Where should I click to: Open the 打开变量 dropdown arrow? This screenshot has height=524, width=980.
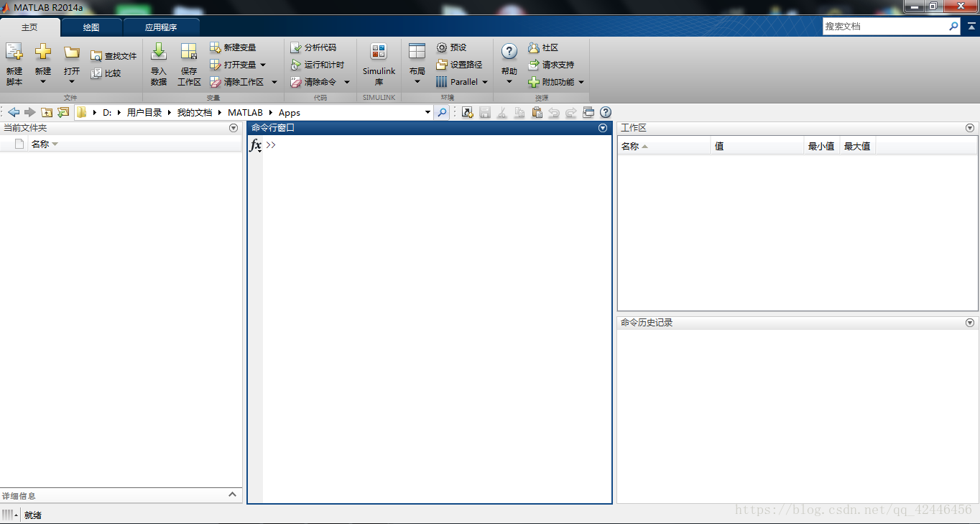click(x=263, y=65)
